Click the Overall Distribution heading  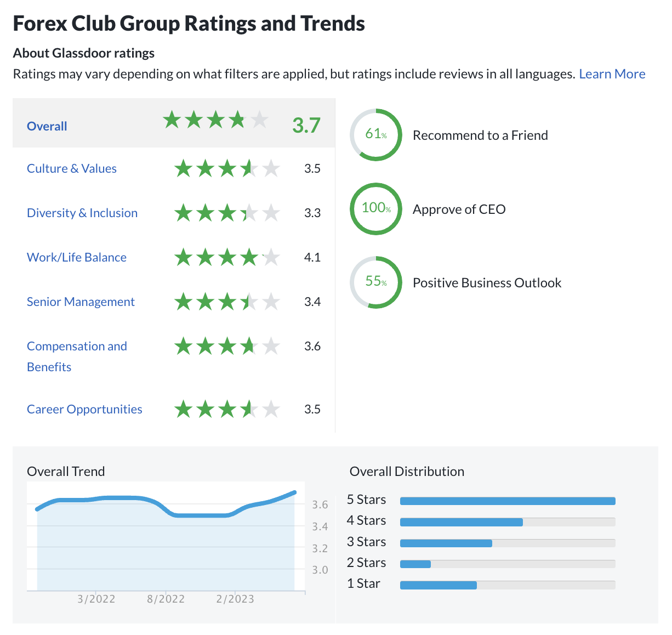(407, 472)
